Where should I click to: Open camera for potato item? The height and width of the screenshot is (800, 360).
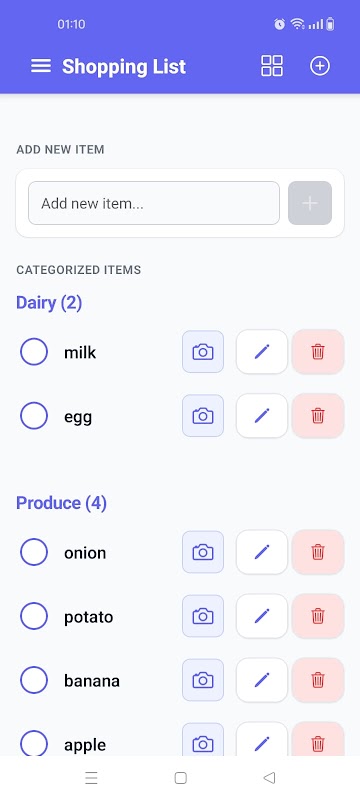[x=203, y=616]
